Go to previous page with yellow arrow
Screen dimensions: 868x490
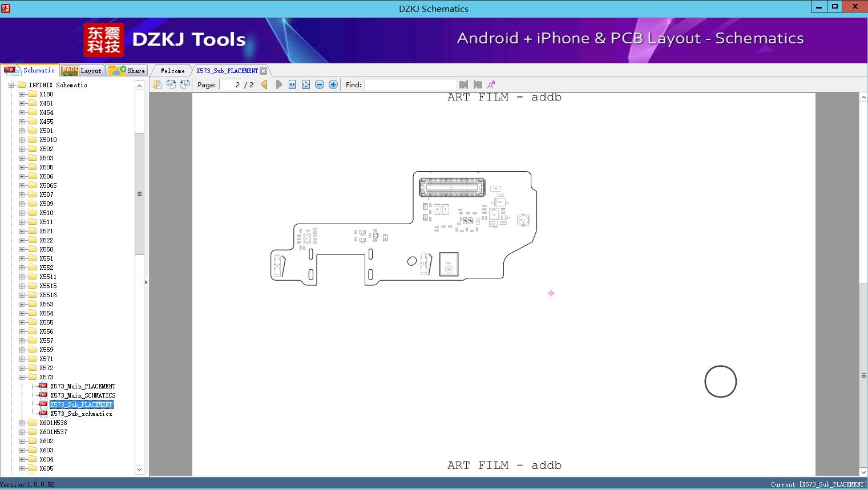pos(263,84)
